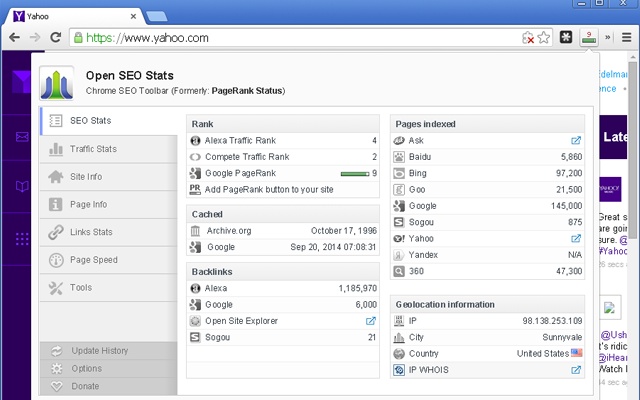The height and width of the screenshot is (400, 640).
Task: Bookmark this page with the star icon
Action: pos(544,38)
